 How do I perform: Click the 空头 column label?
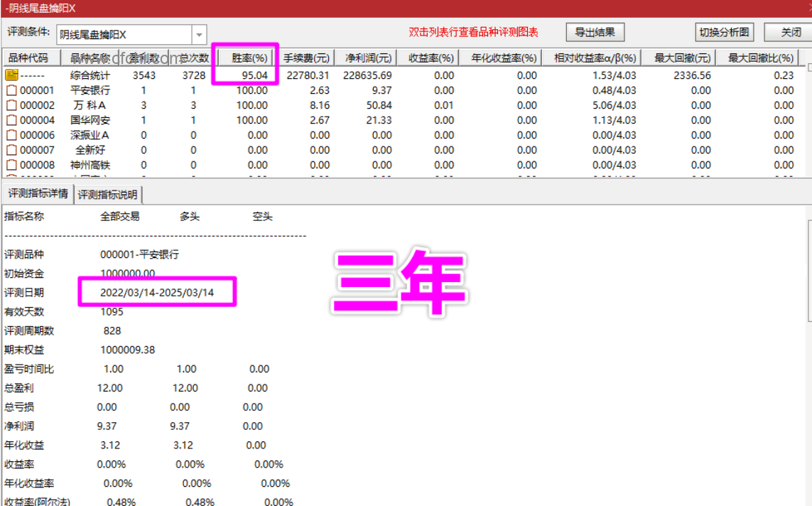coord(263,217)
